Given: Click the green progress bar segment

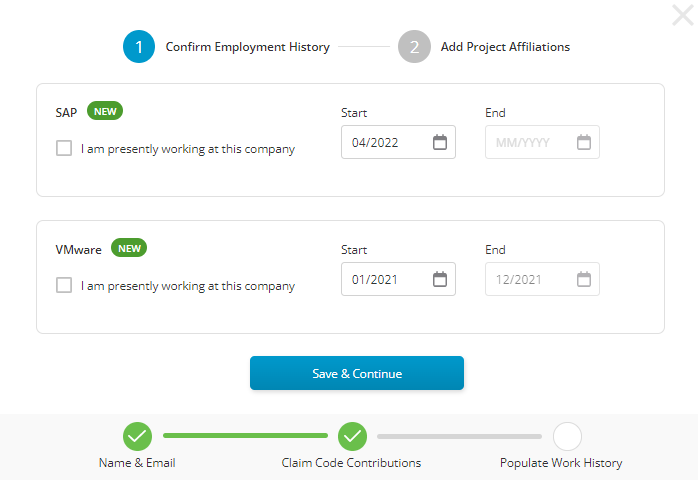Looking at the screenshot, I should (245, 436).
